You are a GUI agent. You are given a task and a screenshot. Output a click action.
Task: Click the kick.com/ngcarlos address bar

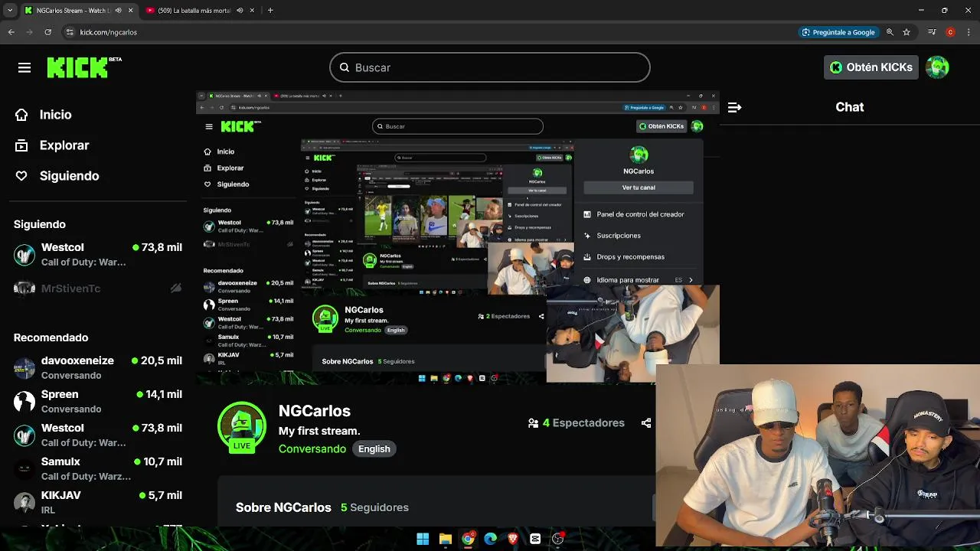429,32
